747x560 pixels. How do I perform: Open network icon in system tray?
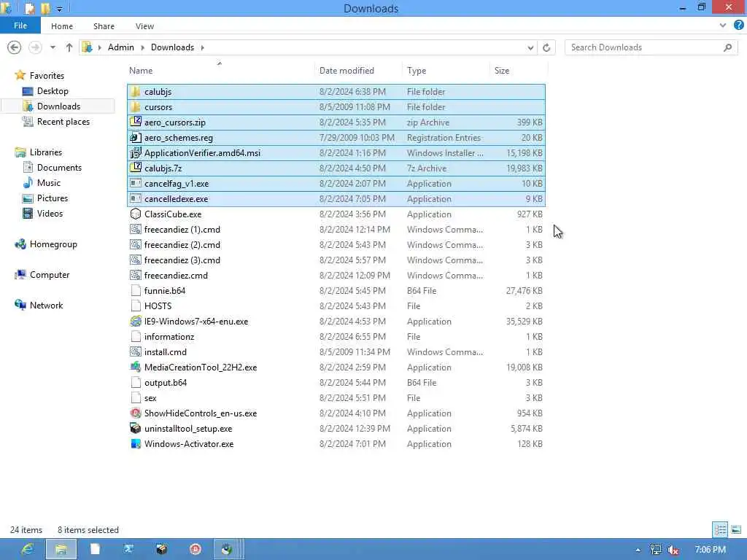pyautogui.click(x=656, y=550)
